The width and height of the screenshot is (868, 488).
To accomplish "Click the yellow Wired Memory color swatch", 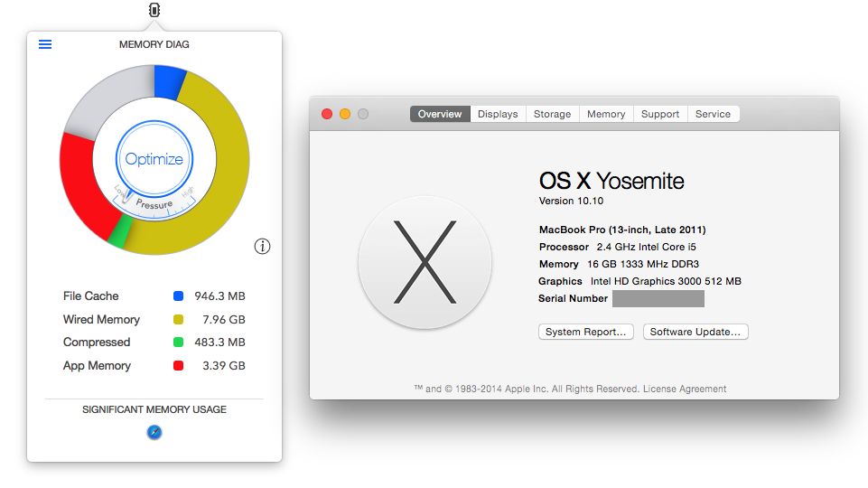I will (x=178, y=320).
